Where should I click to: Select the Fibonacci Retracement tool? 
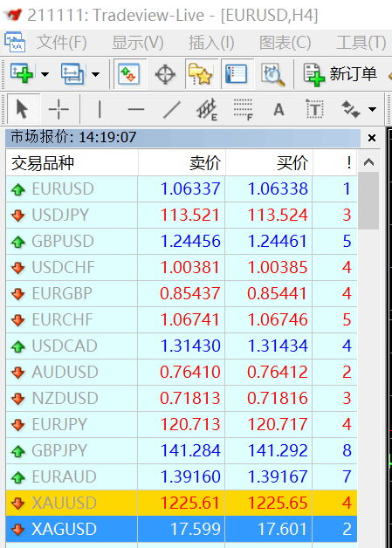point(243,109)
